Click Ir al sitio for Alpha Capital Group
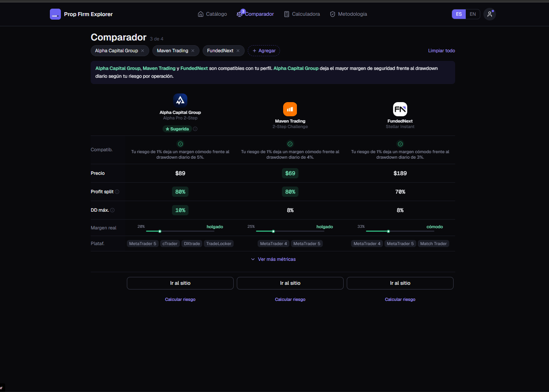549x392 pixels. [x=180, y=283]
